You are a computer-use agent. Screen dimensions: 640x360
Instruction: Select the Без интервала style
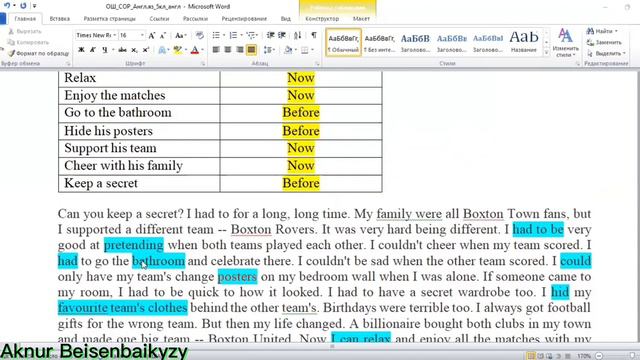coord(379,42)
